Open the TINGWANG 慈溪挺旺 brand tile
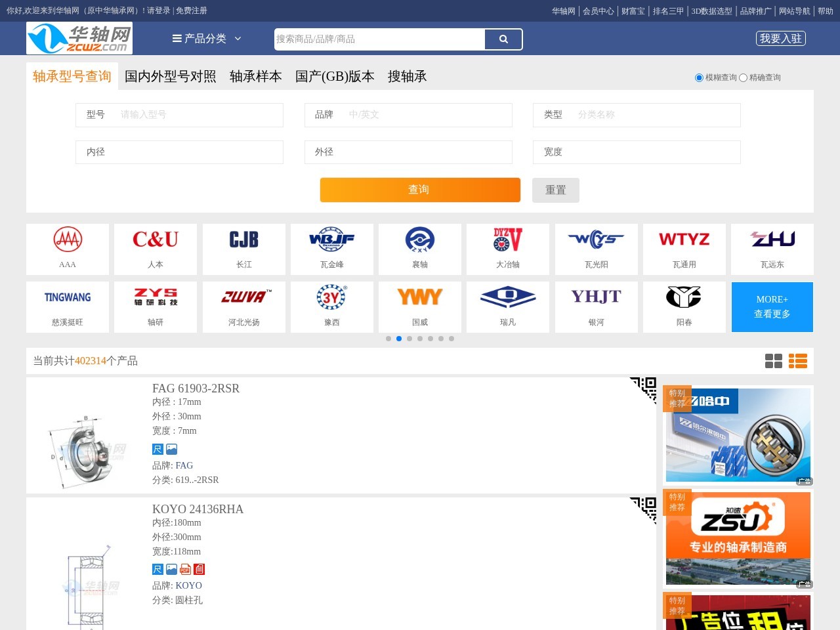Screen dimensions: 840x630 (x=68, y=307)
